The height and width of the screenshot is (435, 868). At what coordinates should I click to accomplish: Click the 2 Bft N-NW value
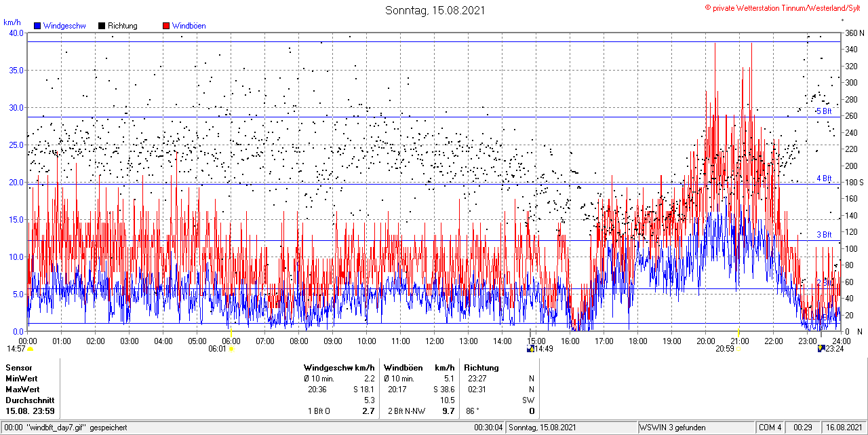[x=407, y=411]
